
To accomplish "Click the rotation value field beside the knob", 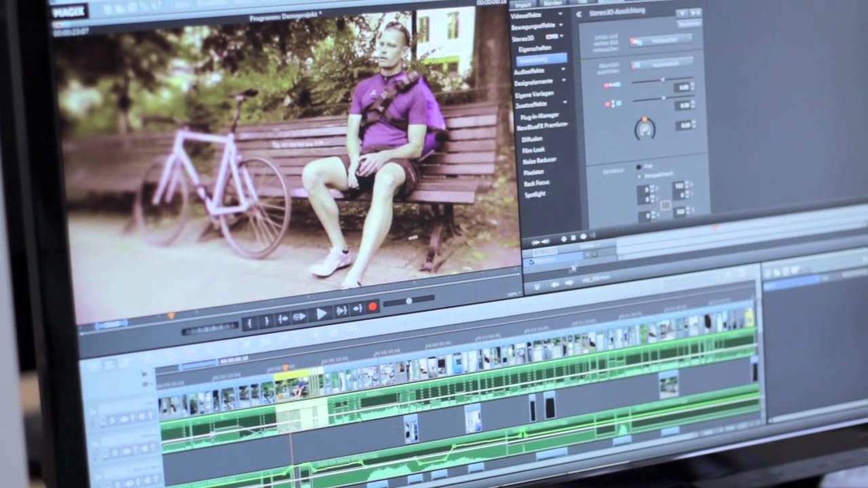I will (684, 126).
